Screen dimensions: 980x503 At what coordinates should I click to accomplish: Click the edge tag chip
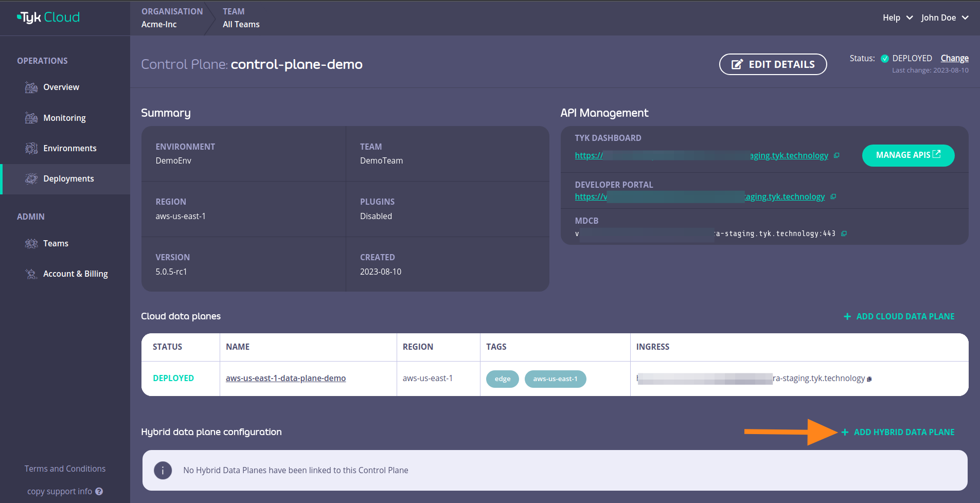tap(503, 379)
